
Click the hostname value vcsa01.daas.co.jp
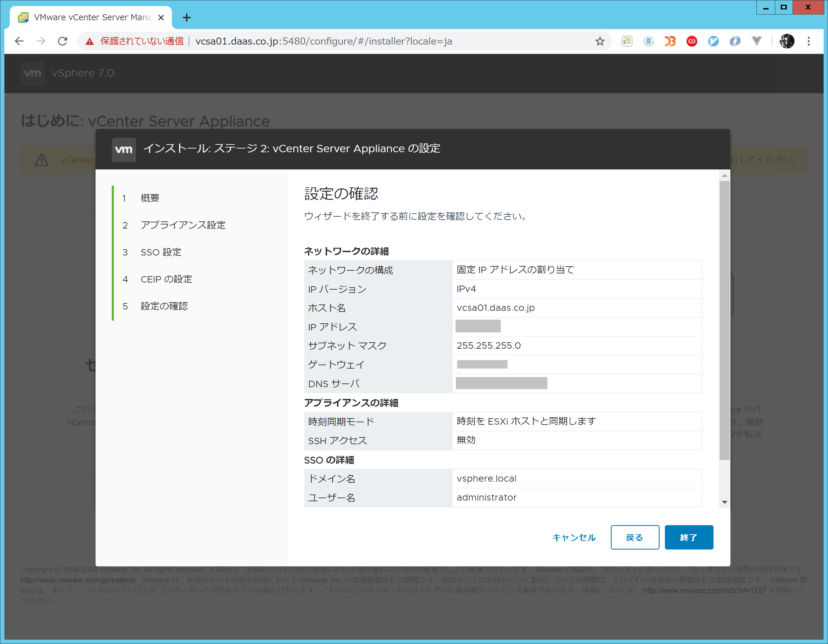point(495,308)
